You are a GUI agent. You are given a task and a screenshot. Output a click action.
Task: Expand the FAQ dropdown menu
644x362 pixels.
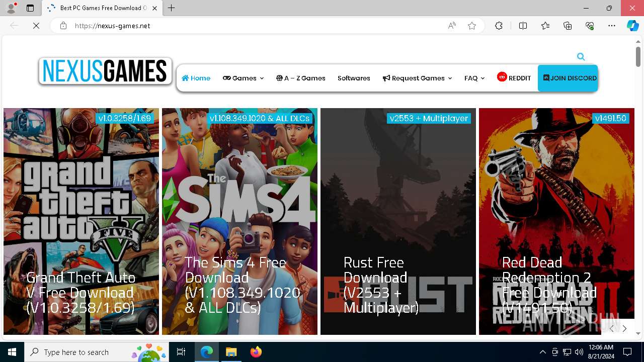[474, 78]
